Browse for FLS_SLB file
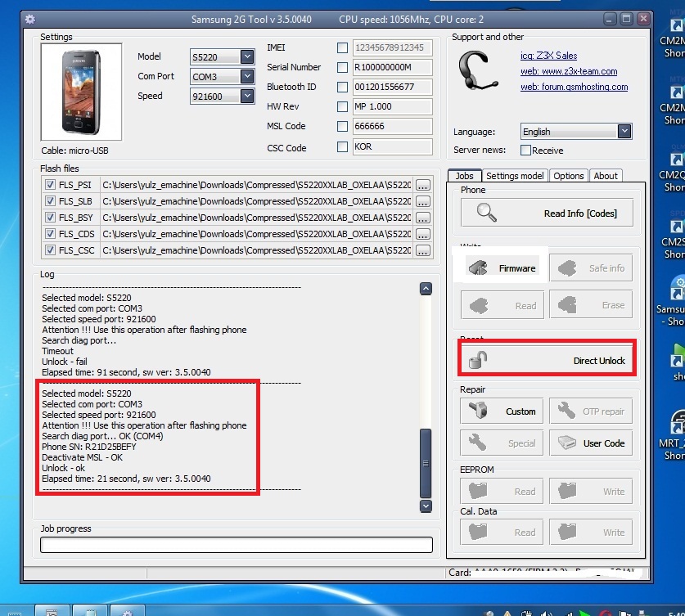This screenshot has width=685, height=616. (x=422, y=201)
